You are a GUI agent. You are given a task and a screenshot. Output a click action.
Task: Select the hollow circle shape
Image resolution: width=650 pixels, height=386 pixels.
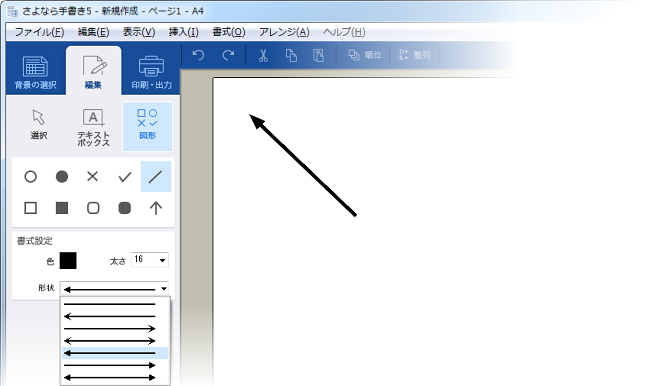(30, 177)
